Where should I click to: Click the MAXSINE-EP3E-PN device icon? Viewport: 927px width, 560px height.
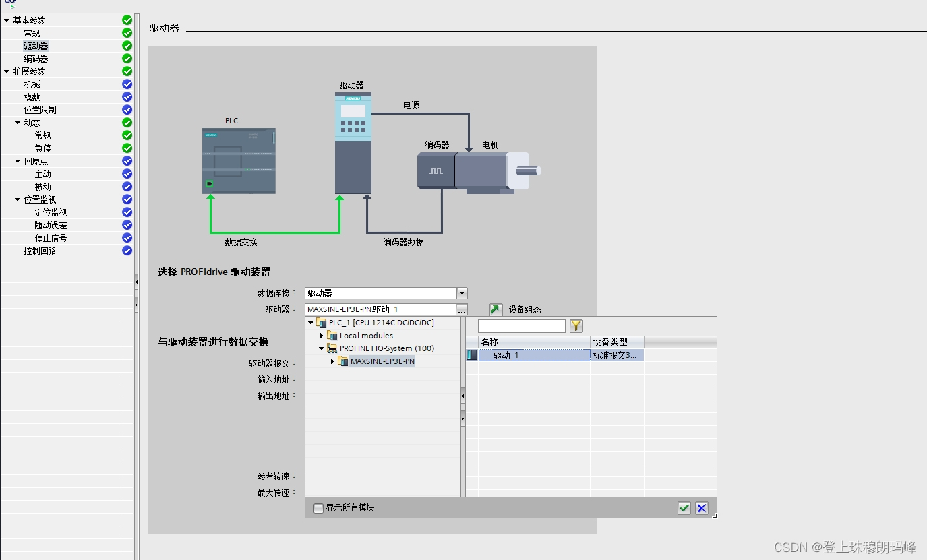point(342,361)
